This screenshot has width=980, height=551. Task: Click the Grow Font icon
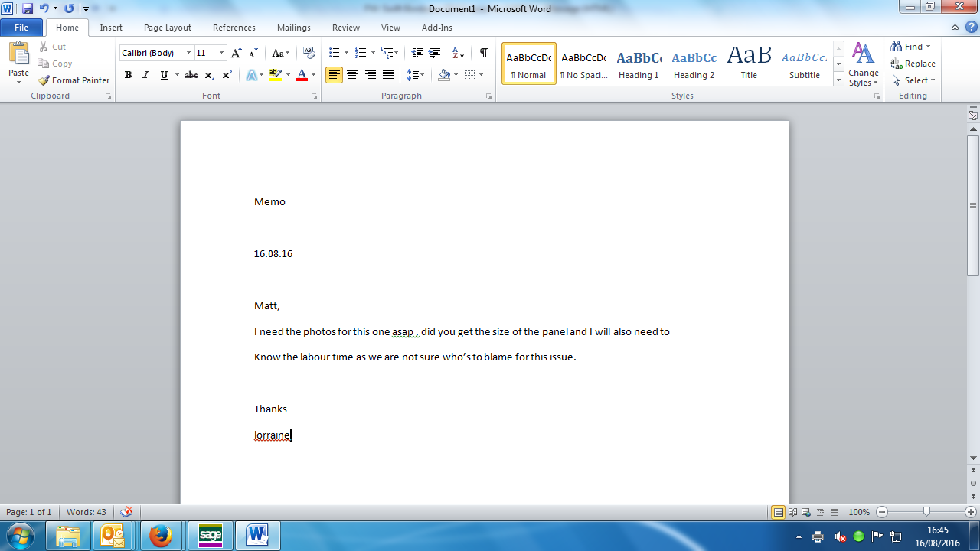tap(237, 53)
